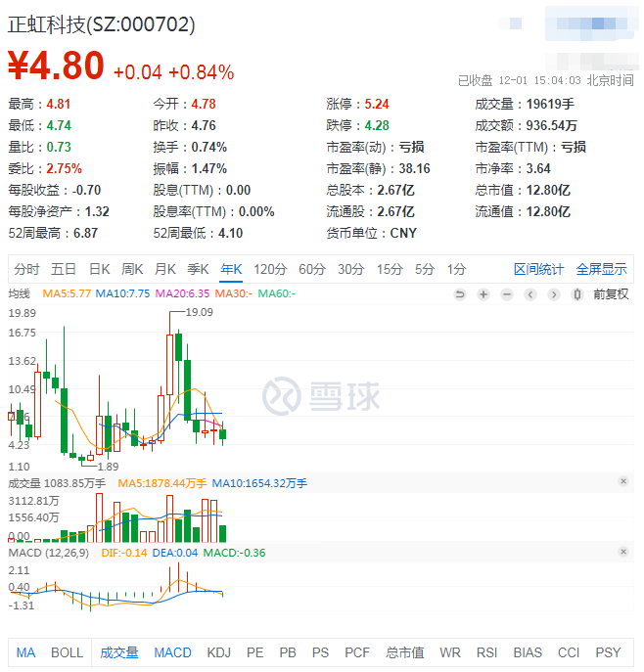Open the 前复权 adjustment dropdown
The image size is (644, 672).
point(613,294)
